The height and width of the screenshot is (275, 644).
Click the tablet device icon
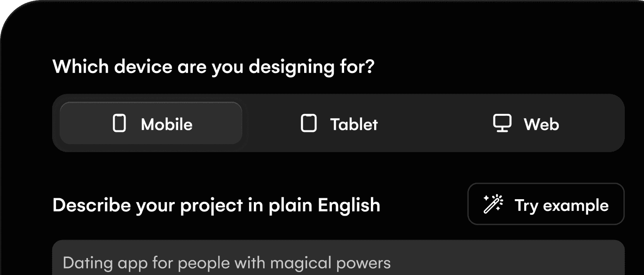(x=308, y=123)
